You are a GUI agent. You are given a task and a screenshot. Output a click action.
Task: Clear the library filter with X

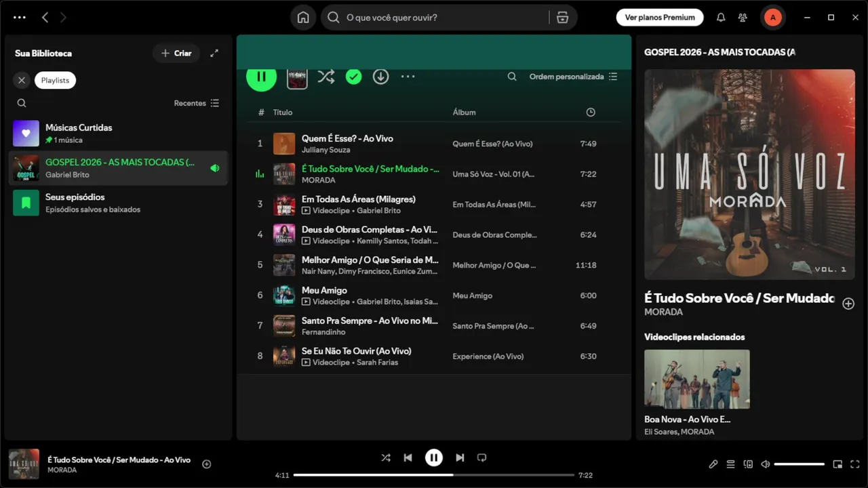[x=22, y=80]
